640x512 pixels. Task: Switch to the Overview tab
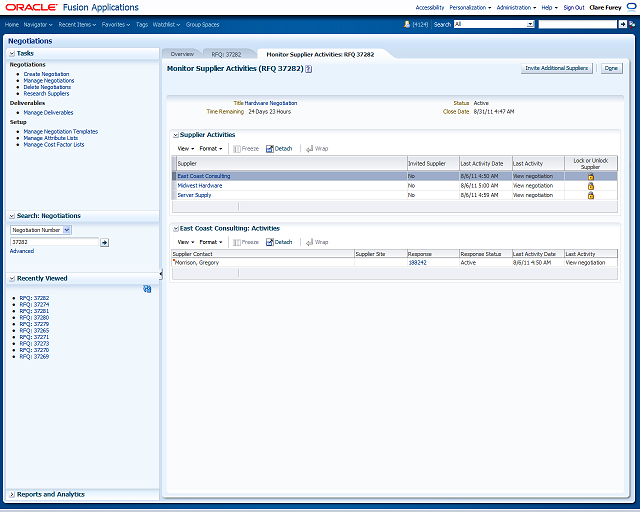tap(182, 54)
